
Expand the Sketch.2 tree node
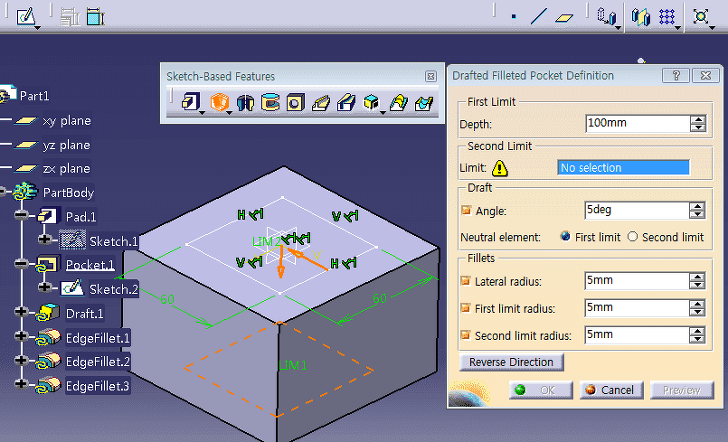coord(45,287)
